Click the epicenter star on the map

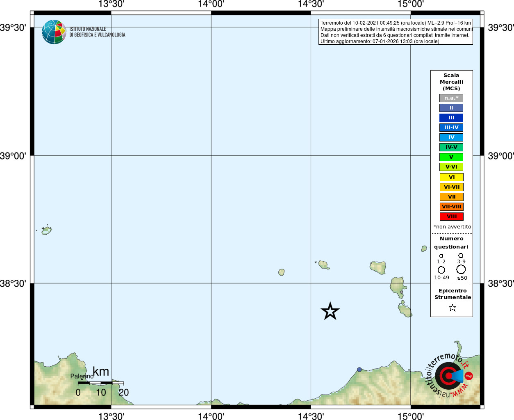tap(330, 311)
